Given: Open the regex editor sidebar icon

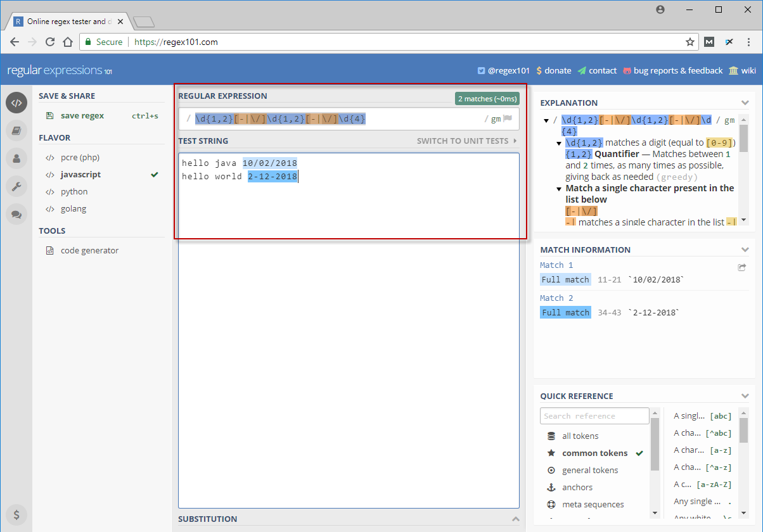Looking at the screenshot, I should 16,103.
